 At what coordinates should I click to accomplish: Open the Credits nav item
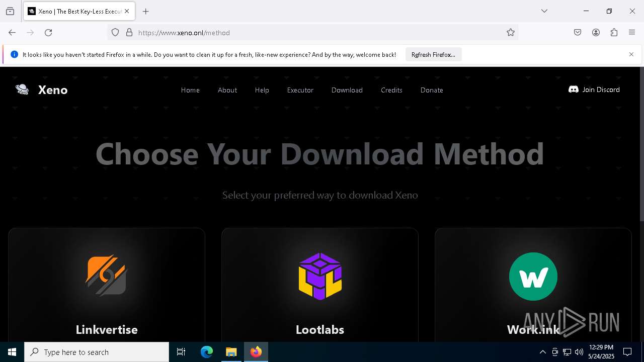(x=391, y=90)
